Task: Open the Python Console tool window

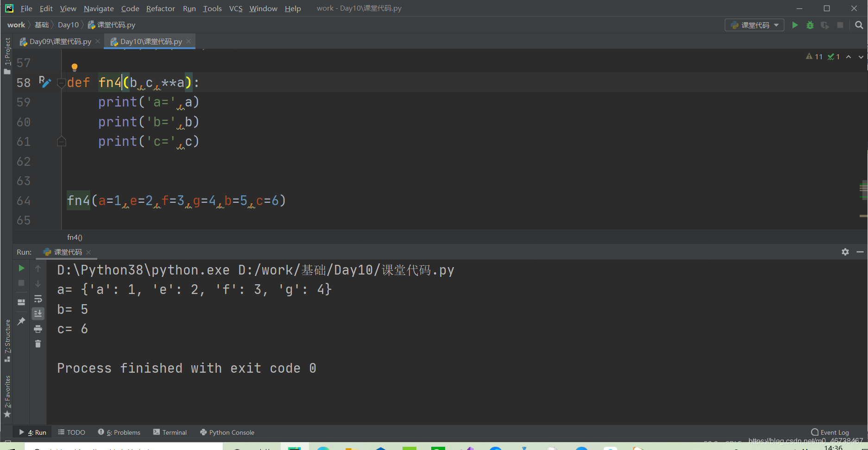Action: point(227,432)
